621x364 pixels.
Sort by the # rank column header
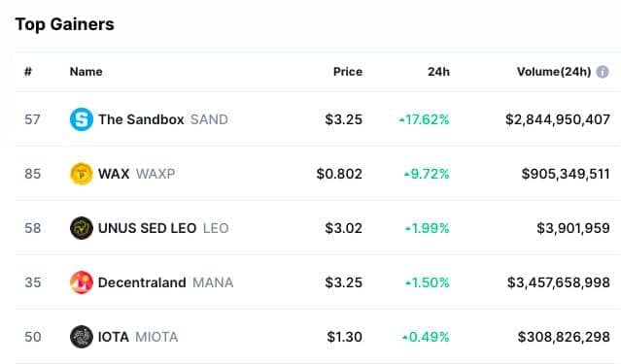click(28, 72)
